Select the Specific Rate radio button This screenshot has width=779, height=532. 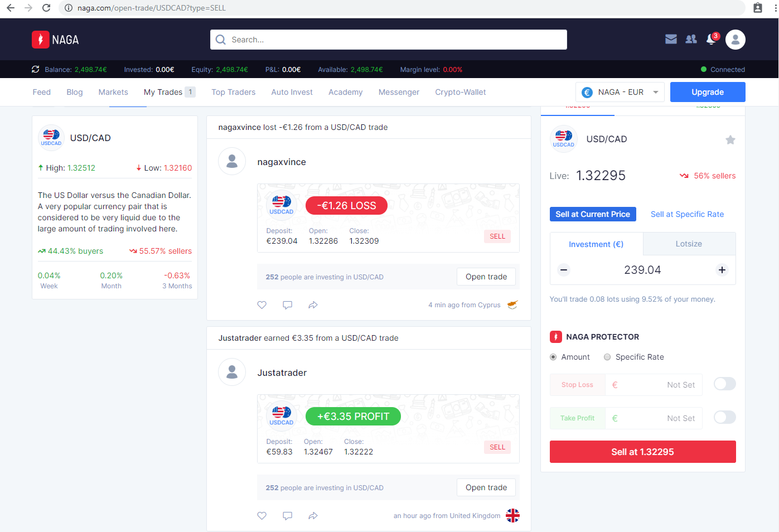pyautogui.click(x=607, y=357)
